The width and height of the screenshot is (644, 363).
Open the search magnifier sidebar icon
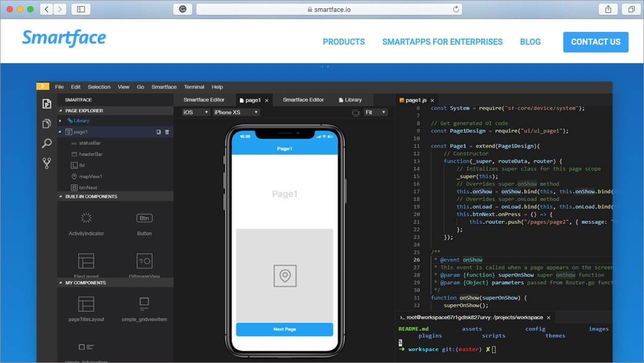47,143
